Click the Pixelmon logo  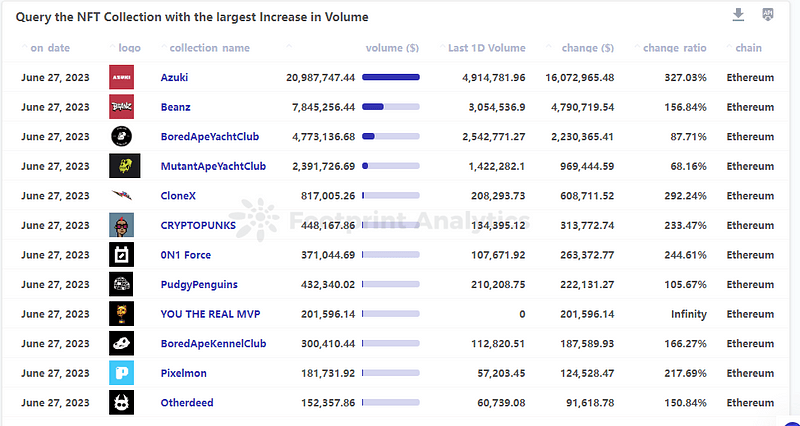pos(121,373)
